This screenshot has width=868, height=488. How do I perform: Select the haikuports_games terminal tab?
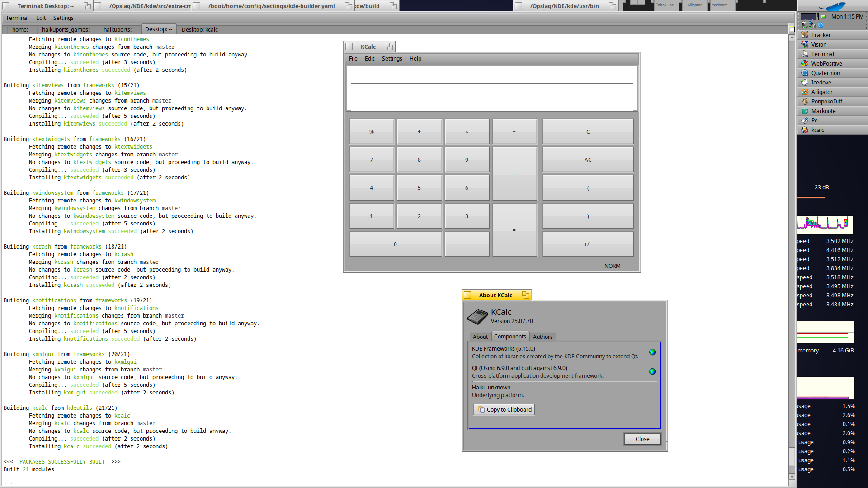coord(68,29)
